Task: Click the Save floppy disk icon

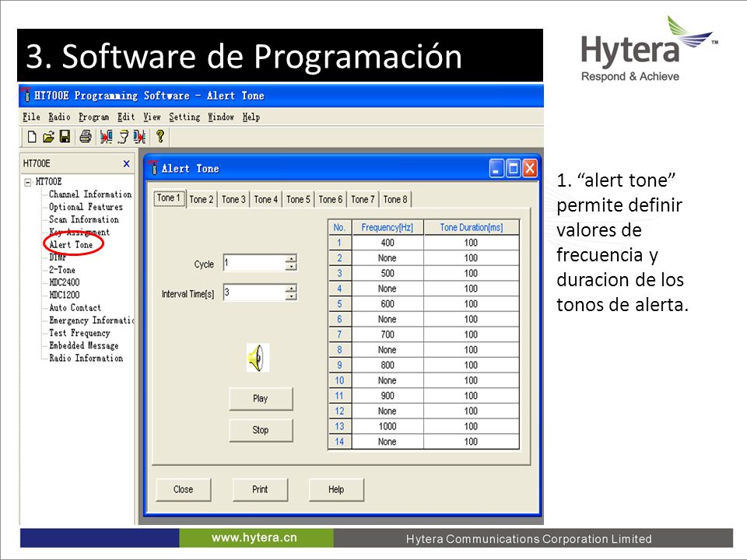Action: click(x=65, y=137)
